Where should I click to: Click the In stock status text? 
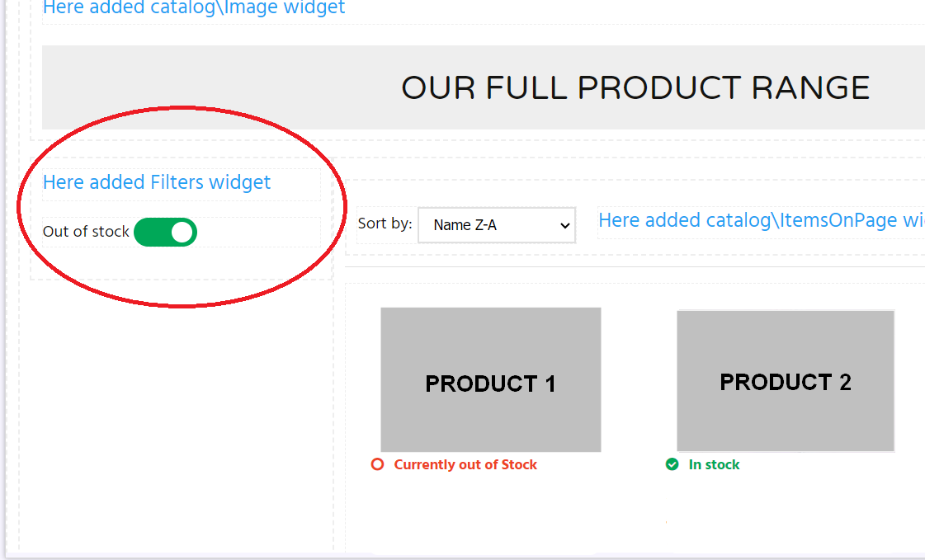[714, 464]
